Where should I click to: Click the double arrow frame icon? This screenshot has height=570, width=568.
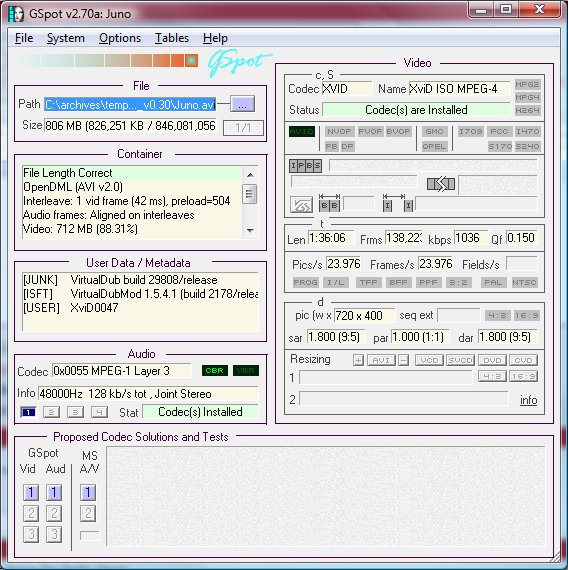(441, 184)
